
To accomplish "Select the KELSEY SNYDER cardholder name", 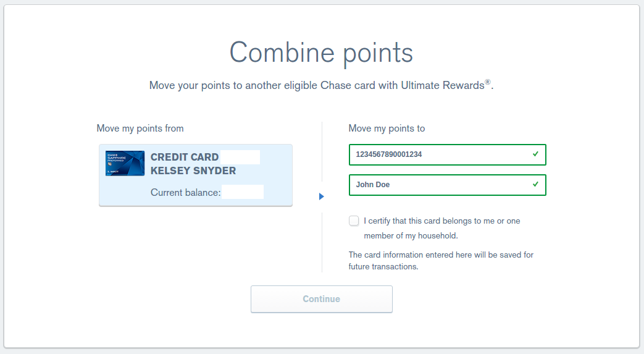I will (x=193, y=170).
